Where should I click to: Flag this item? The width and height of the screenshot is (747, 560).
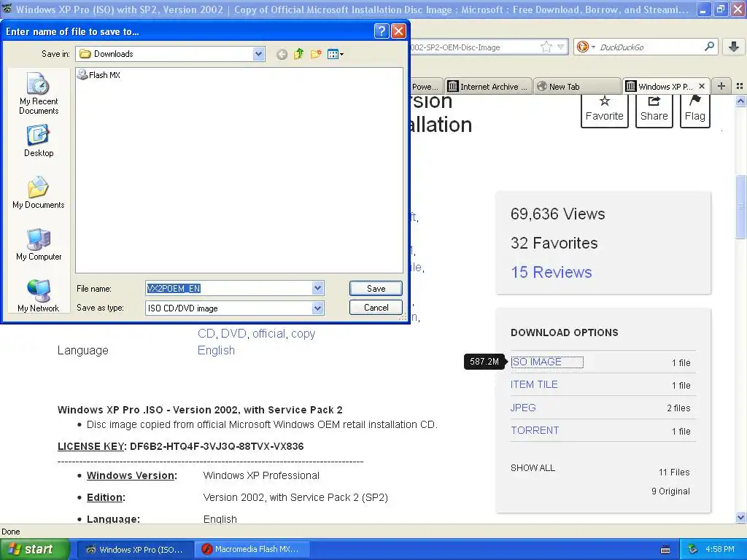click(694, 111)
